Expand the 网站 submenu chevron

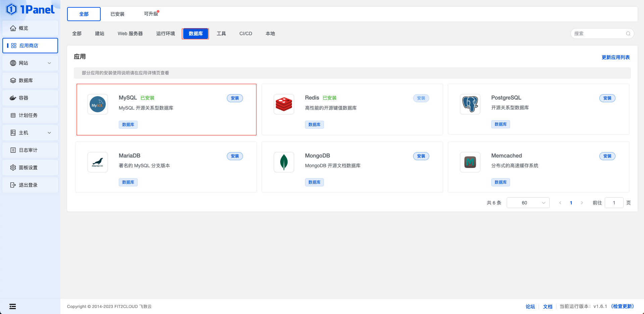pyautogui.click(x=49, y=63)
